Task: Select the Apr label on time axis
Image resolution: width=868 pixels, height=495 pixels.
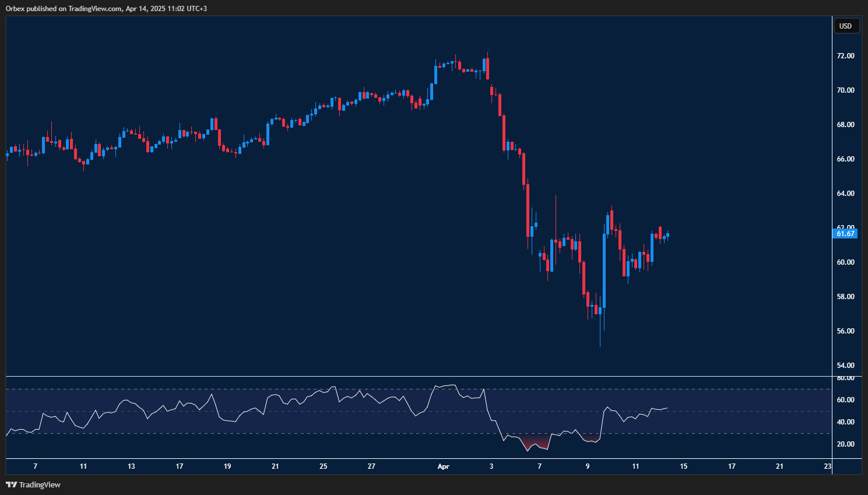Action: [444, 466]
